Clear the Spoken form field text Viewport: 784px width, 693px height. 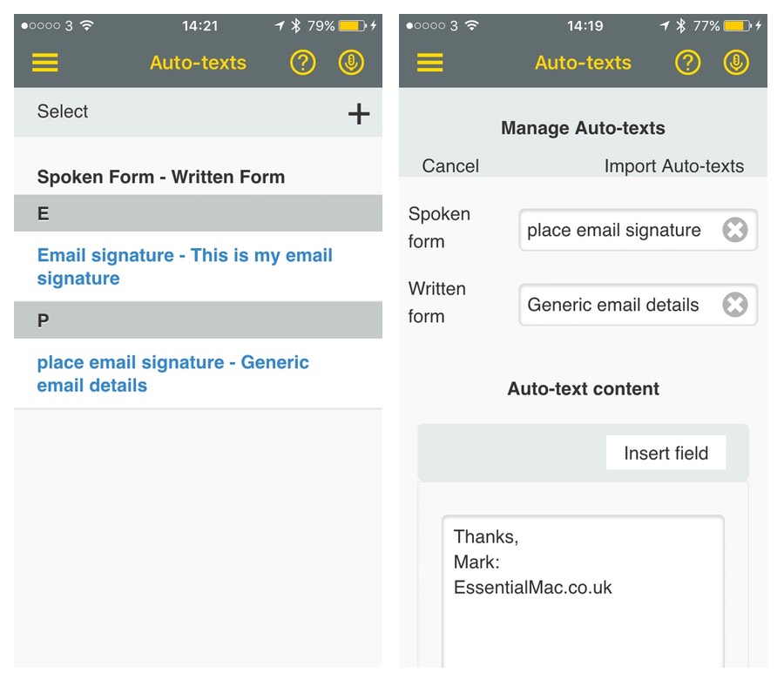tap(734, 230)
